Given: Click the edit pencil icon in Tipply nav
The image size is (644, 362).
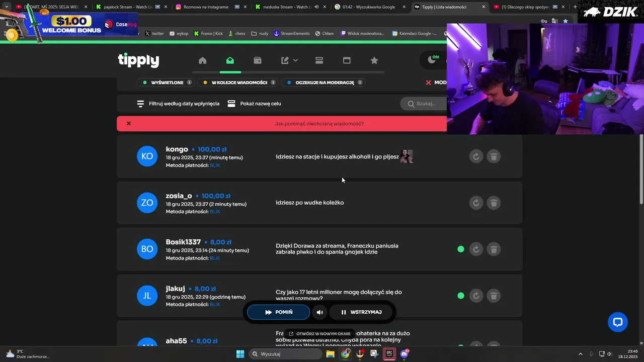Looking at the screenshot, I should pyautogui.click(x=285, y=60).
